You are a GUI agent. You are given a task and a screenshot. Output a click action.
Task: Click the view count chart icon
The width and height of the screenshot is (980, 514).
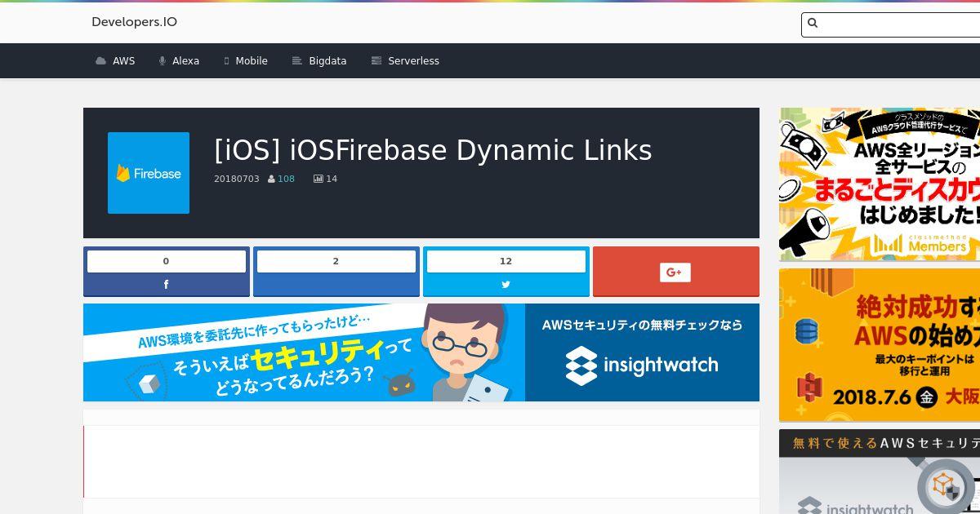pos(318,179)
